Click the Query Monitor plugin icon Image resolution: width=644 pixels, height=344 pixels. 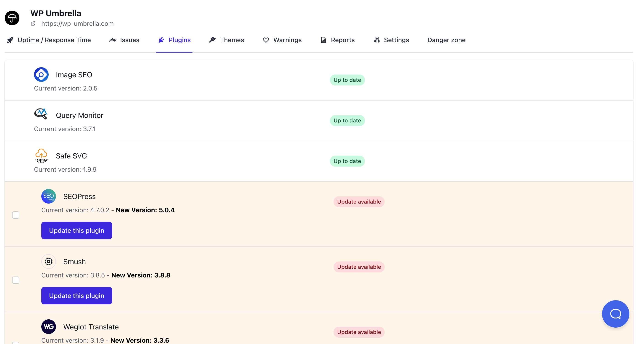(41, 114)
